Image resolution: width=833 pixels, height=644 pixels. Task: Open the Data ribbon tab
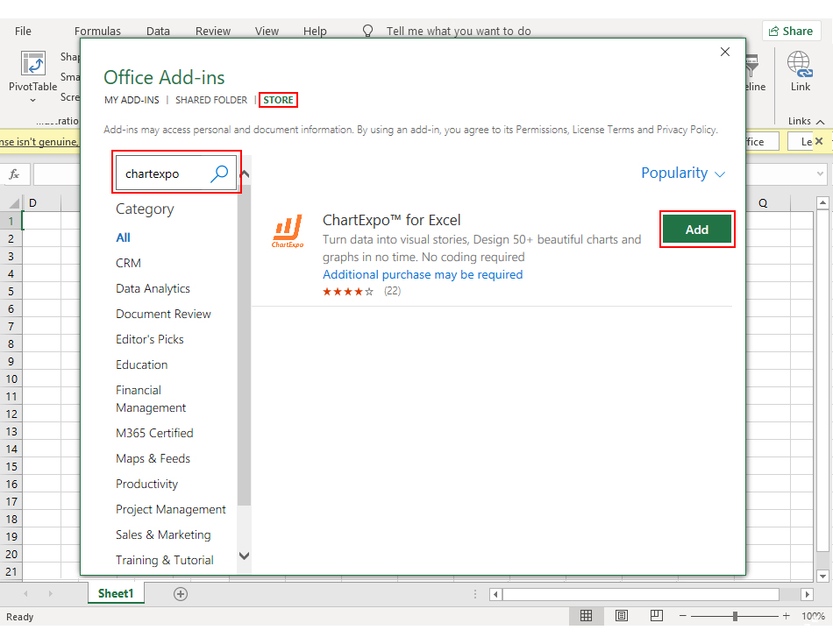pyautogui.click(x=158, y=31)
